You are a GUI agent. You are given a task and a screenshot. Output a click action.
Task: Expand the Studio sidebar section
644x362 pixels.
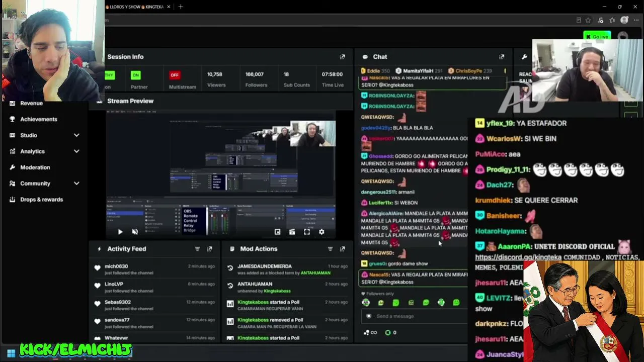[76, 135]
